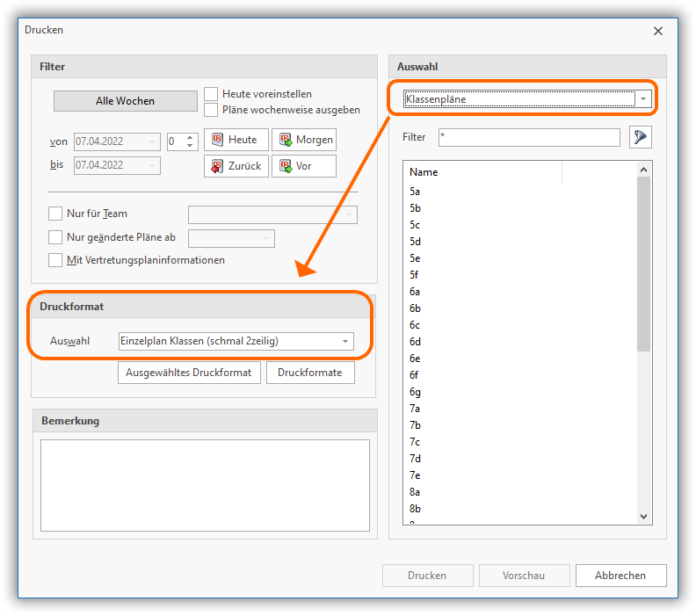
Task: Click the Ausgewähltes Druckformat button
Action: pos(189,373)
